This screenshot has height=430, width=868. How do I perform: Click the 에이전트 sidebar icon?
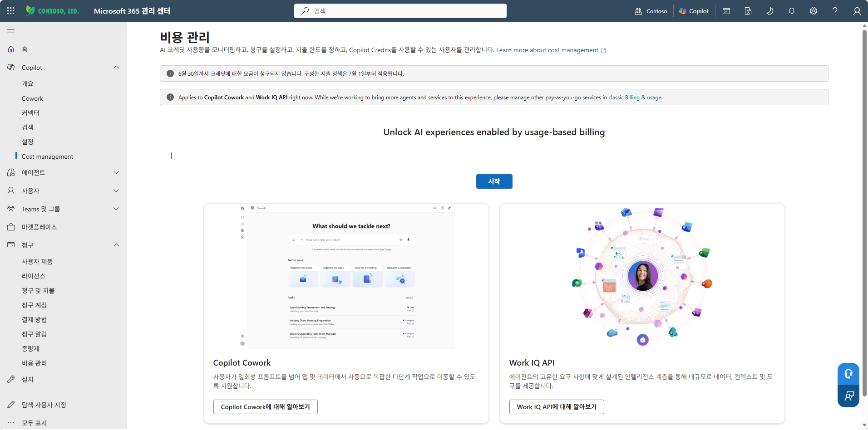[11, 172]
